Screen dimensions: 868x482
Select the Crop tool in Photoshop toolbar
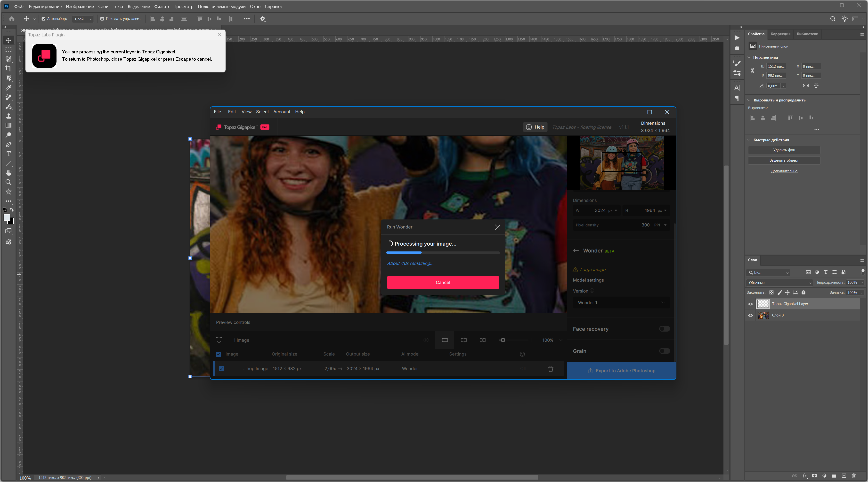8,68
